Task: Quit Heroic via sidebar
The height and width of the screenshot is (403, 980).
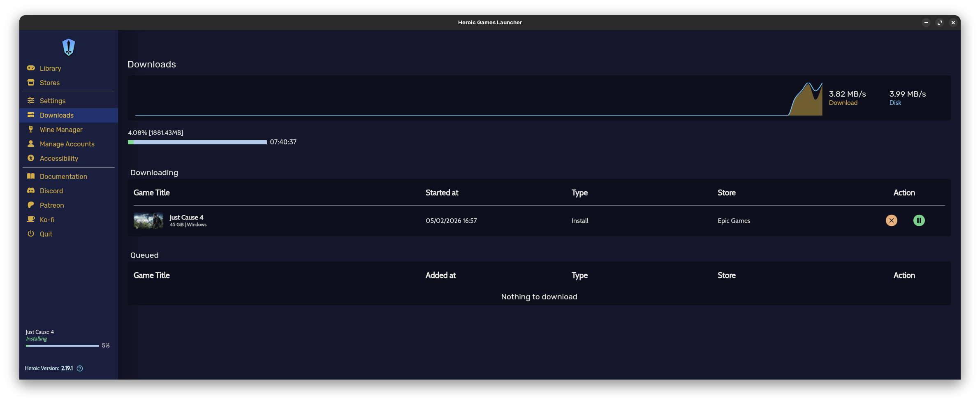Action: pyautogui.click(x=69, y=234)
